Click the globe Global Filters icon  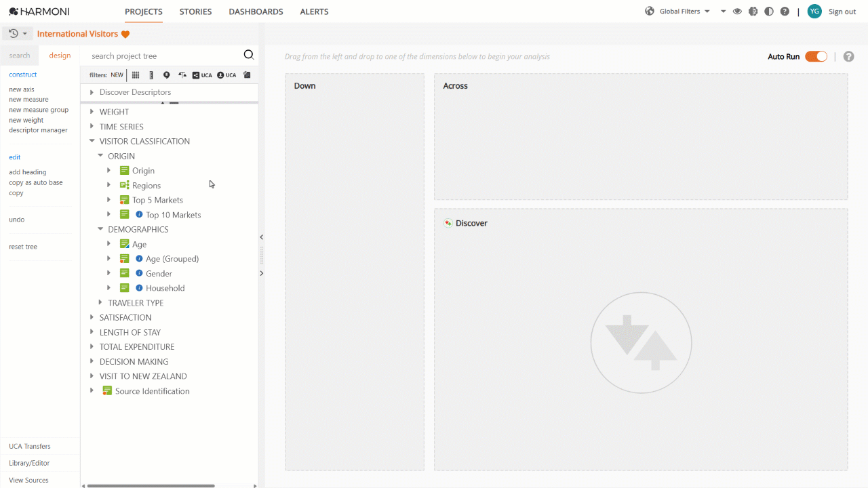[x=650, y=12]
